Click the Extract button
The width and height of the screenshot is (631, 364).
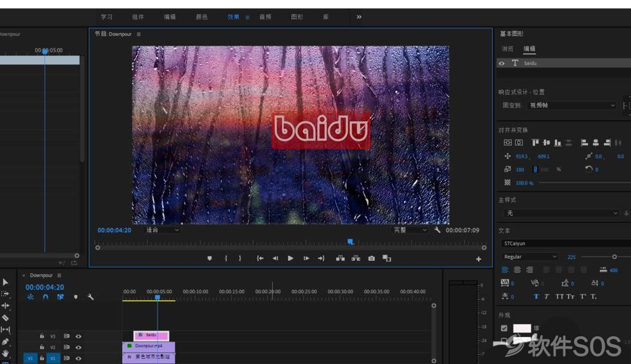click(x=356, y=259)
